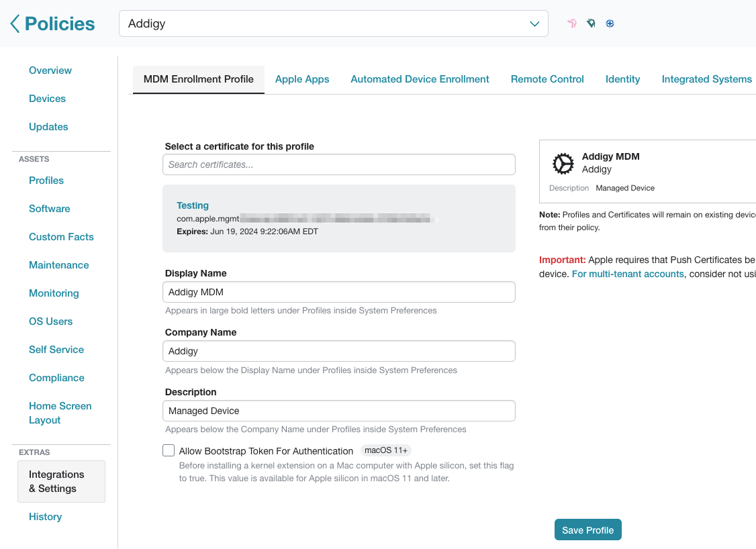Select the Testing certificate card
Screen dimensions: 756x549
click(339, 218)
